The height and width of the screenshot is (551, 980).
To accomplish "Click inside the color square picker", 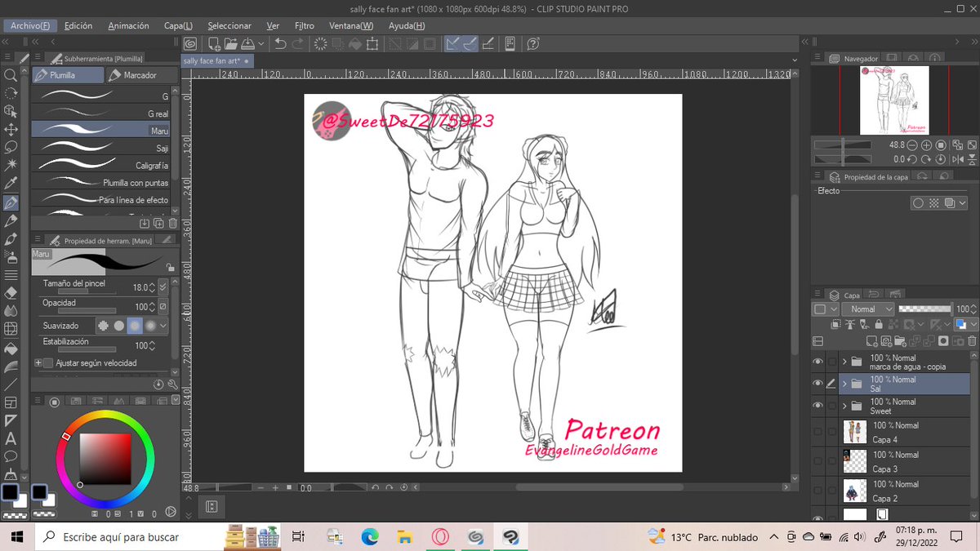I will tap(104, 458).
